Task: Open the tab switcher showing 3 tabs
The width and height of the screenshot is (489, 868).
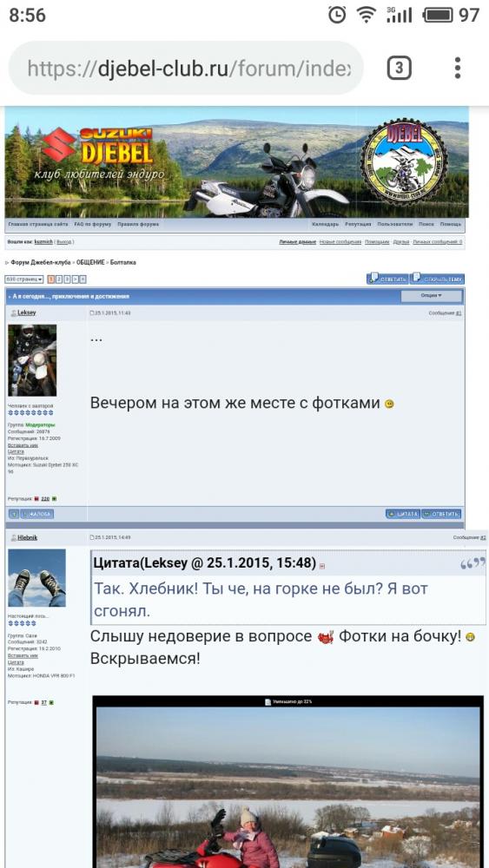Action: (399, 68)
